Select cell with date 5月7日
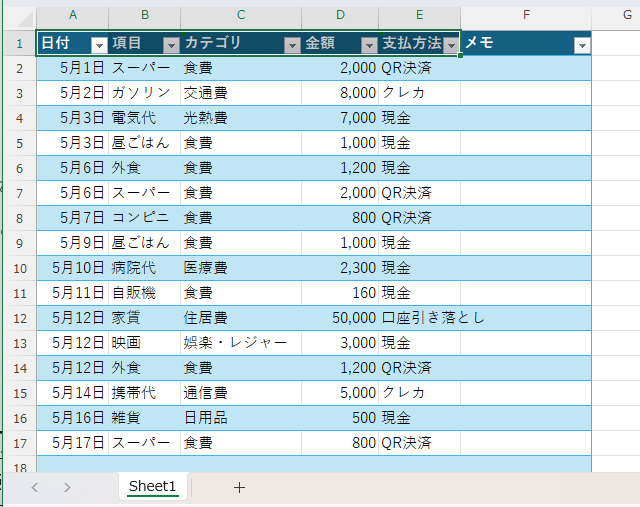 [73, 218]
